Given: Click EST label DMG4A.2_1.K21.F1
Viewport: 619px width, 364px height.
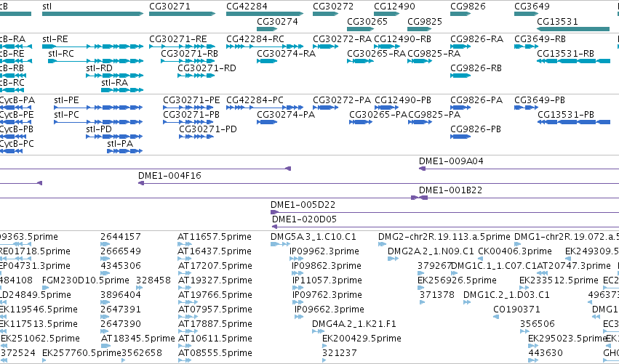Looking at the screenshot, I should click(354, 325).
